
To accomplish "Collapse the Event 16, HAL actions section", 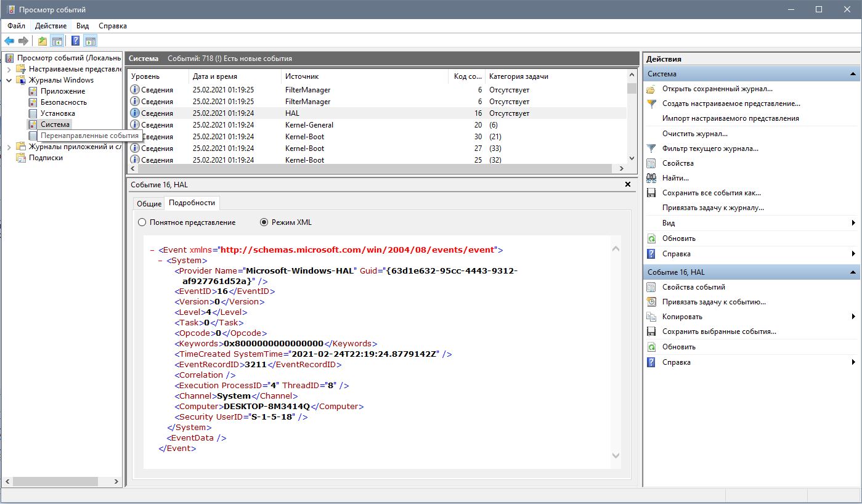I will [853, 272].
